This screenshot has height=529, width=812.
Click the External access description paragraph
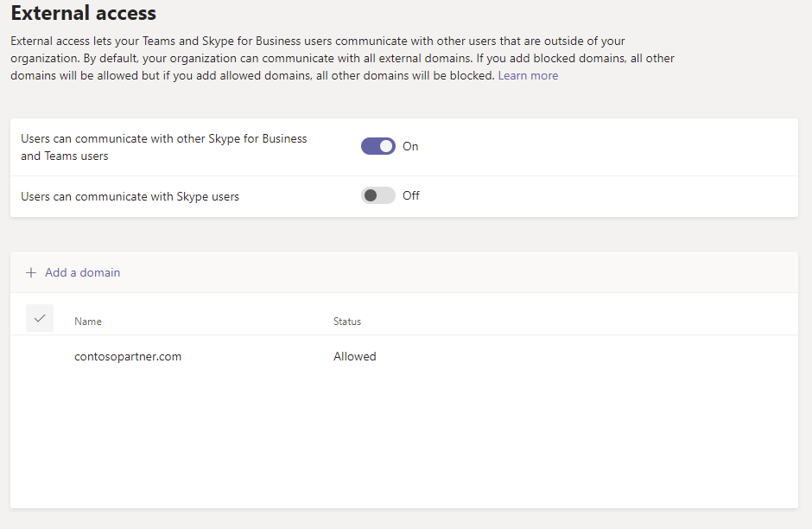pos(341,59)
